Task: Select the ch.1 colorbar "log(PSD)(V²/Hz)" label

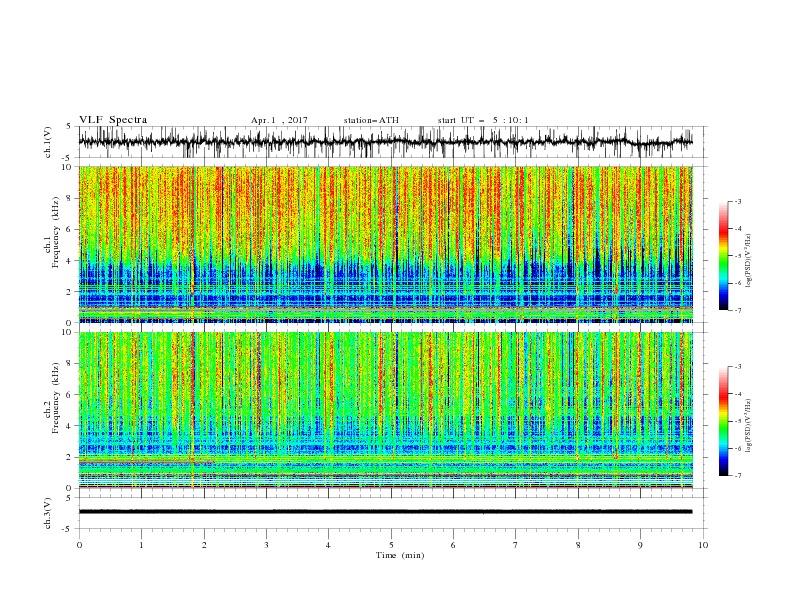Action: [749, 261]
